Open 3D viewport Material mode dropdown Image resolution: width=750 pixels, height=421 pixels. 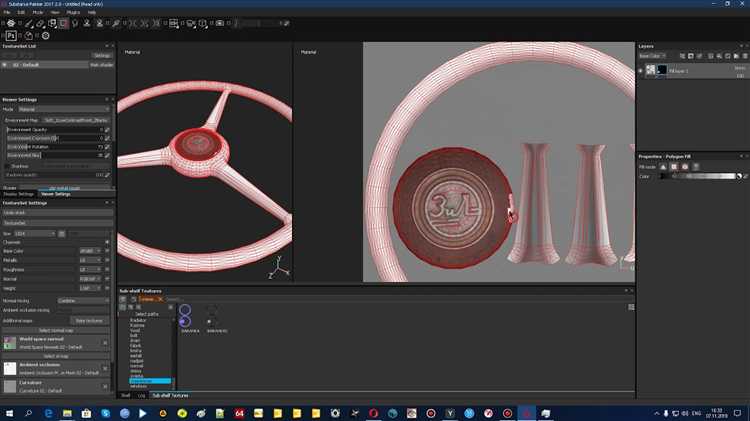[x=132, y=52]
